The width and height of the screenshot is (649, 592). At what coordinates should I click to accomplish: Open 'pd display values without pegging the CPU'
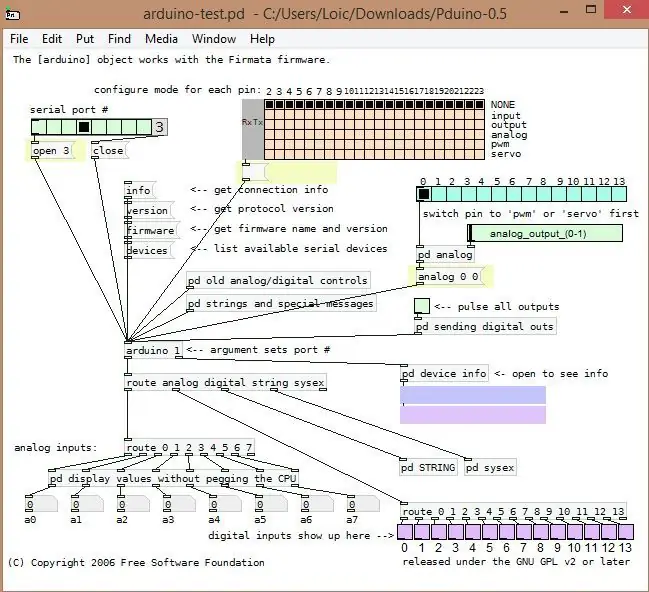[173, 478]
